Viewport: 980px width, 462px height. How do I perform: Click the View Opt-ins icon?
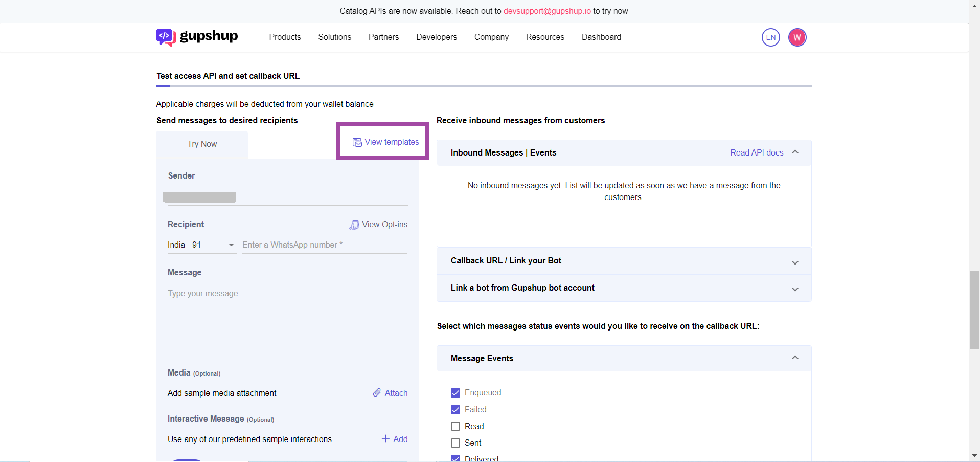[354, 225]
